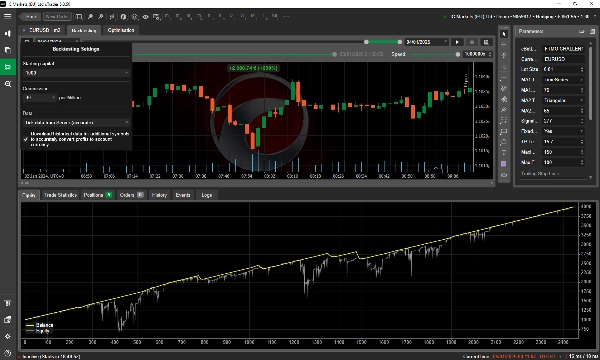Open the History tab
Screen dimensions: 600x360
pyautogui.click(x=159, y=195)
